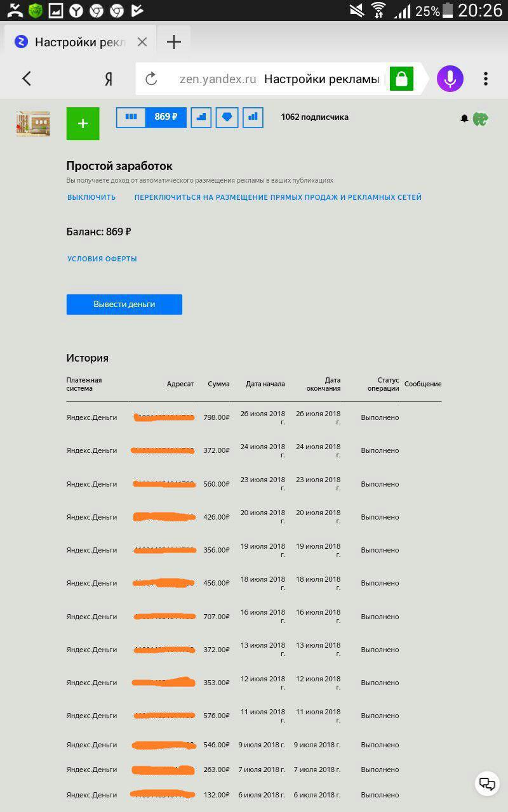Tap the channel thumbnail image
Viewport: 508px width, 812px height.
pyautogui.click(x=33, y=124)
